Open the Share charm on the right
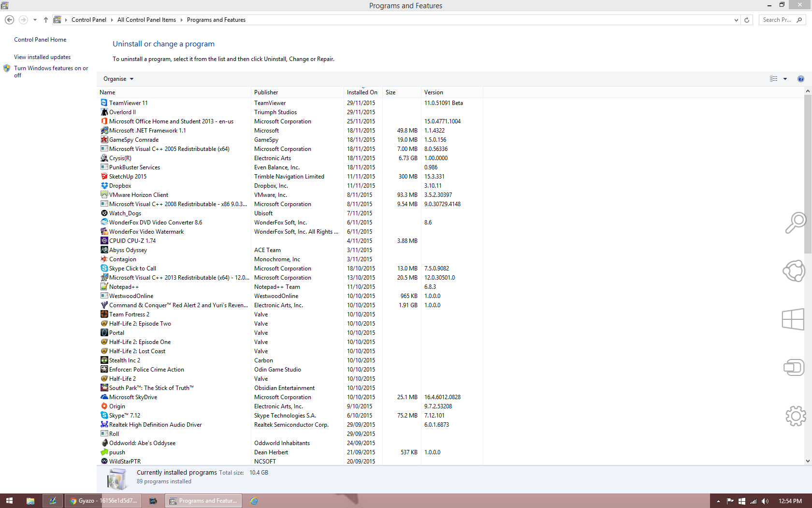The width and height of the screenshot is (812, 508). coord(795,271)
